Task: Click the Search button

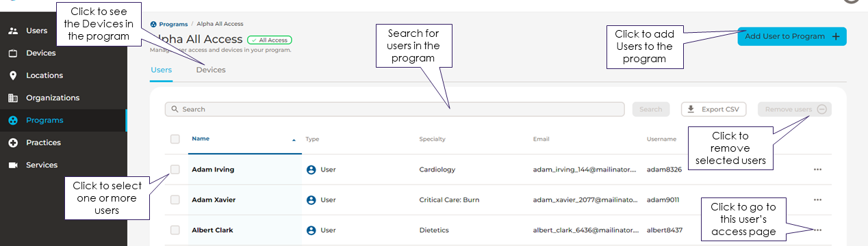Action: click(x=651, y=109)
